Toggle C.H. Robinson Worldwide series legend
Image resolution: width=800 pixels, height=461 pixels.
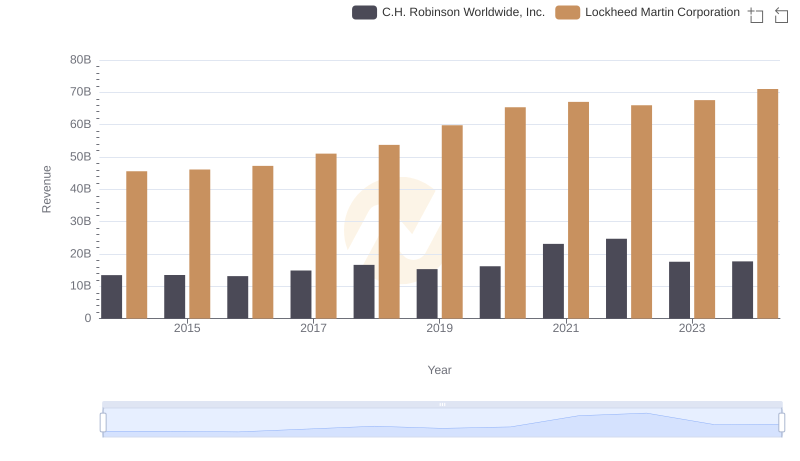(x=448, y=12)
